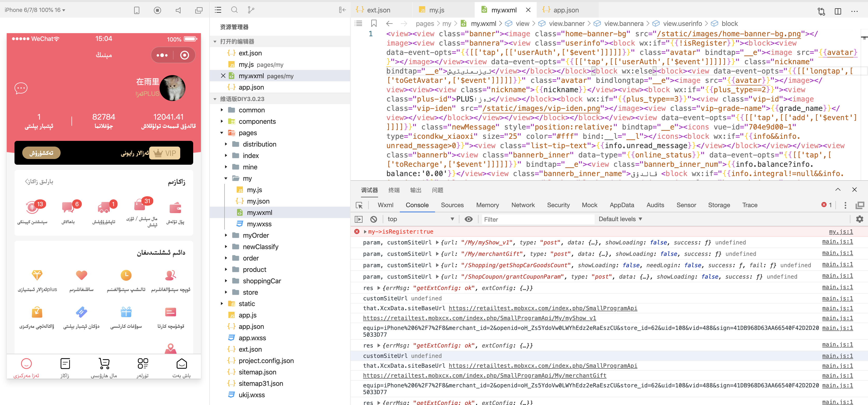Open console settings gear icon
Image resolution: width=868 pixels, height=405 pixels.
(859, 219)
